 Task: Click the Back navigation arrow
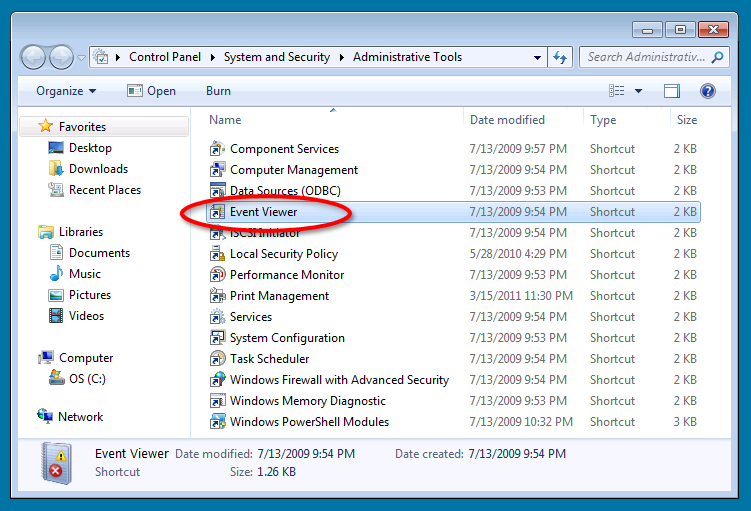point(33,58)
